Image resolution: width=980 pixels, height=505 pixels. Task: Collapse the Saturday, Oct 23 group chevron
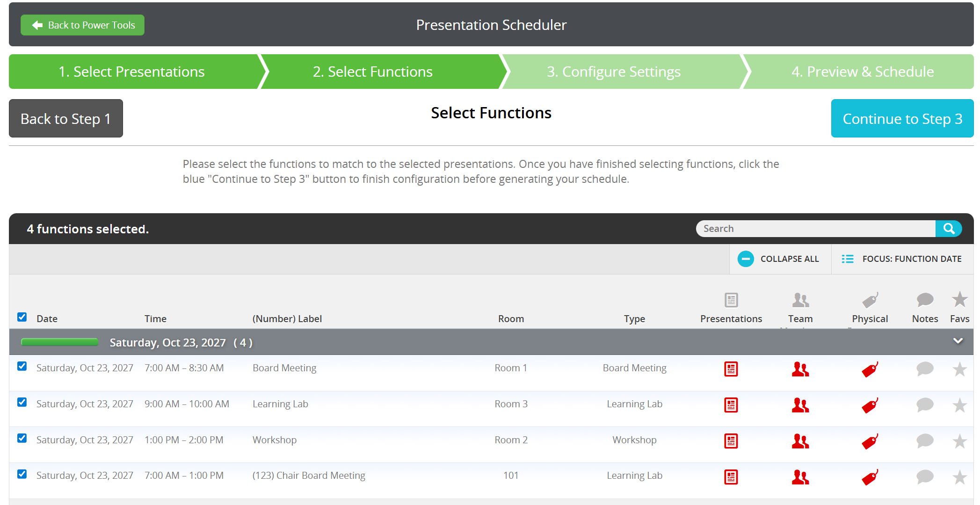point(958,341)
